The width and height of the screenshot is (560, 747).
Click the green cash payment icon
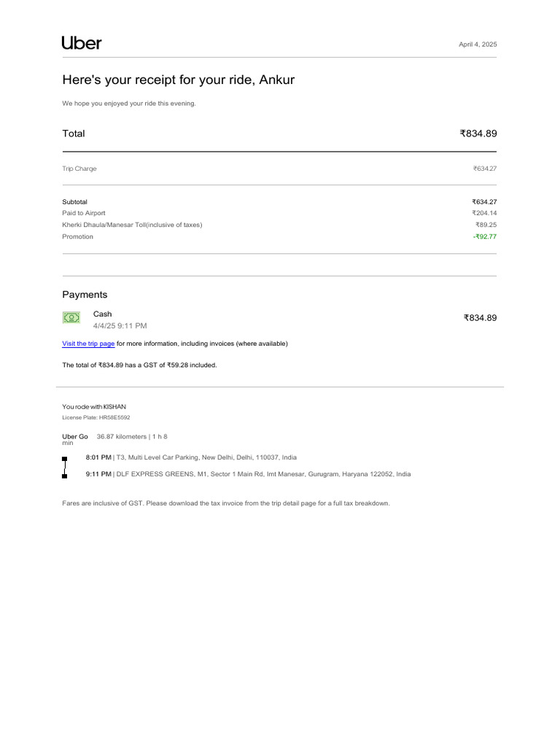coord(71,317)
